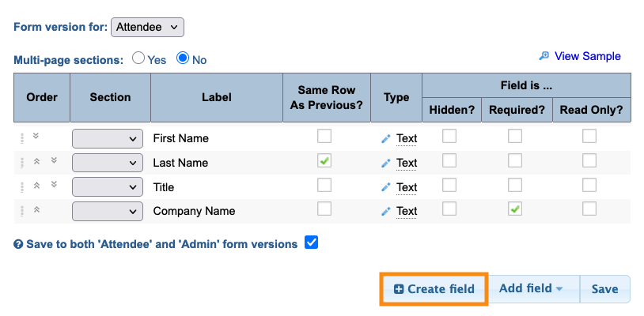
Task: Open the Form version Attendee dropdown
Action: [x=147, y=28]
